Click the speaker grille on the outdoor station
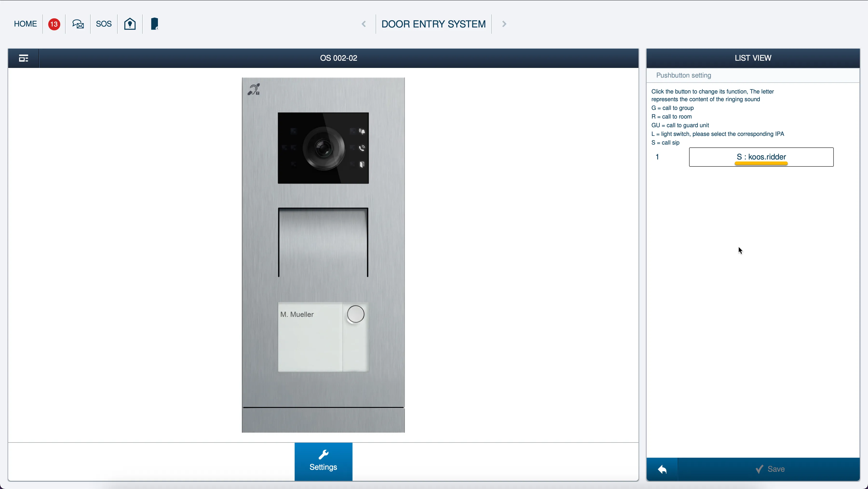Viewport: 868px width, 489px height. 323,242
